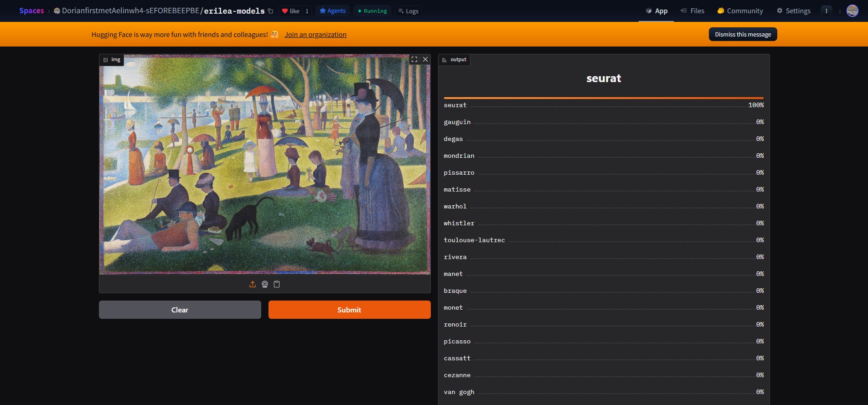Expand the image to fullscreen
Screen dimensions: 868x405
coord(414,59)
